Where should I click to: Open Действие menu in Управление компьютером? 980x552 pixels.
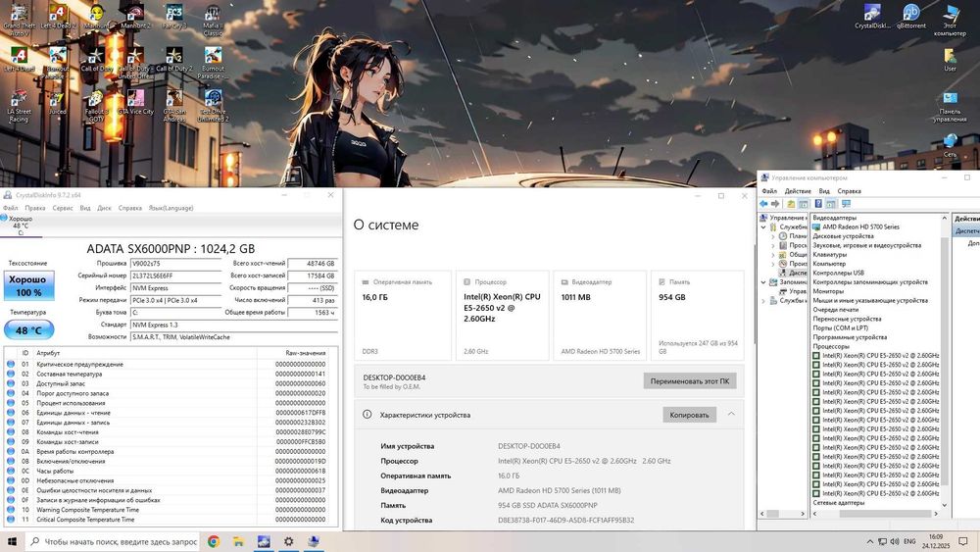click(798, 191)
